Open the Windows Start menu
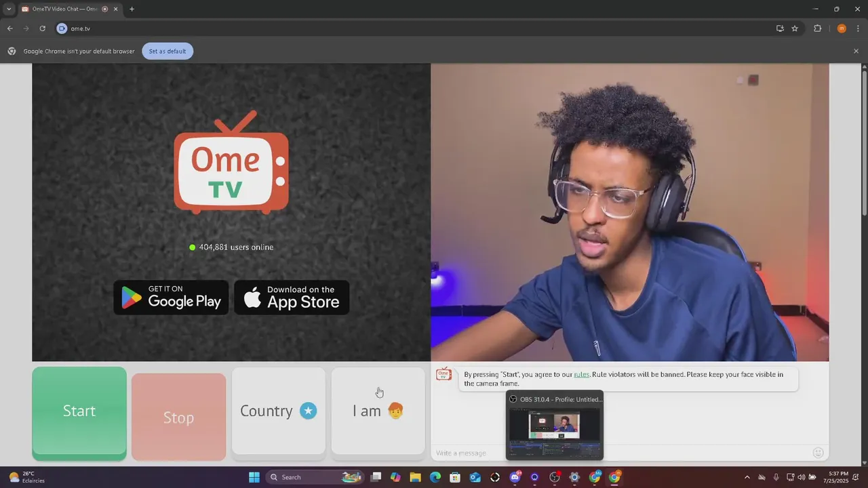 [x=254, y=477]
